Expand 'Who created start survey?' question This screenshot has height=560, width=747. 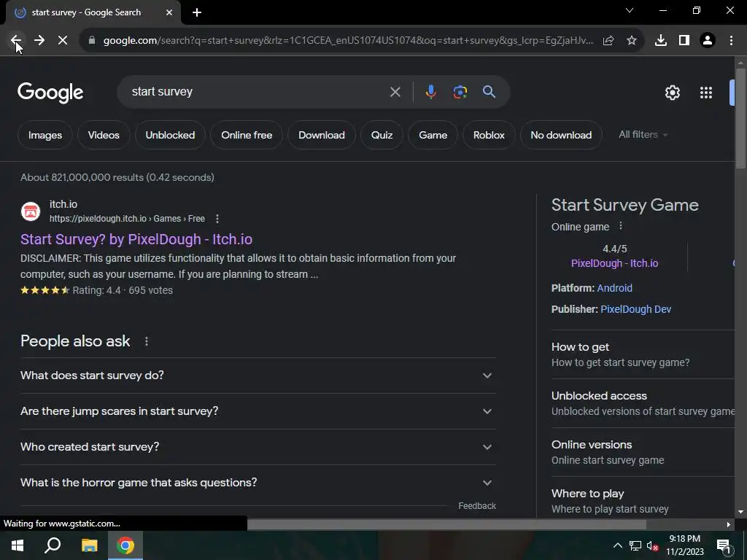pyautogui.click(x=258, y=447)
